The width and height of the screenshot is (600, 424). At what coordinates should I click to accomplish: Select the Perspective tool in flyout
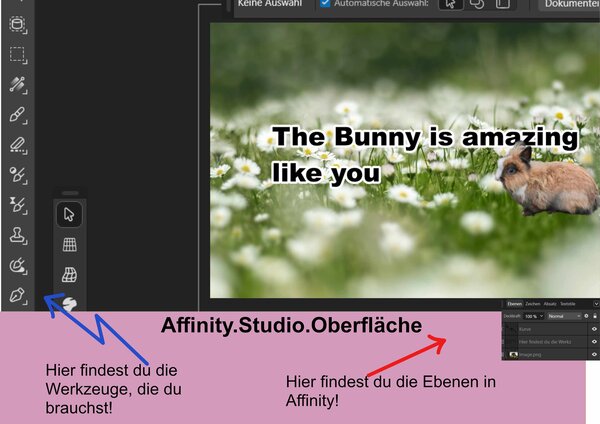pos(69,274)
